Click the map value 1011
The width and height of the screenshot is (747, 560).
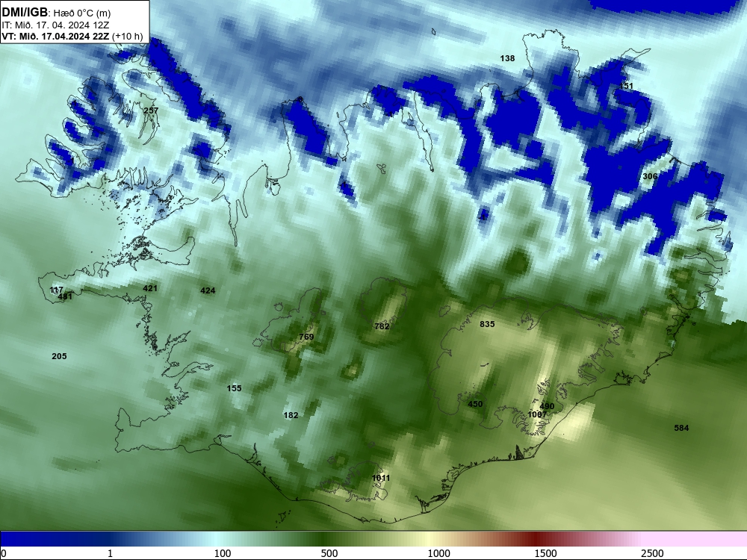pyautogui.click(x=381, y=478)
